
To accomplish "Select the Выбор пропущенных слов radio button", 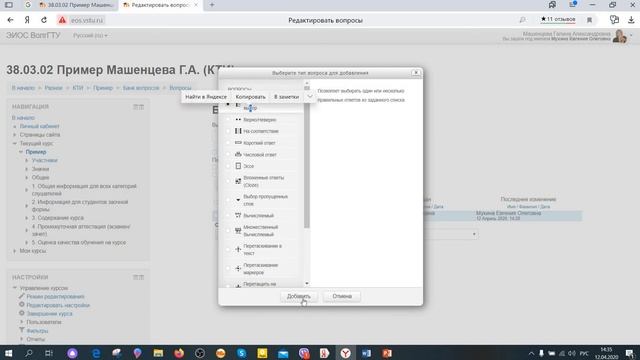I will pyautogui.click(x=228, y=200).
